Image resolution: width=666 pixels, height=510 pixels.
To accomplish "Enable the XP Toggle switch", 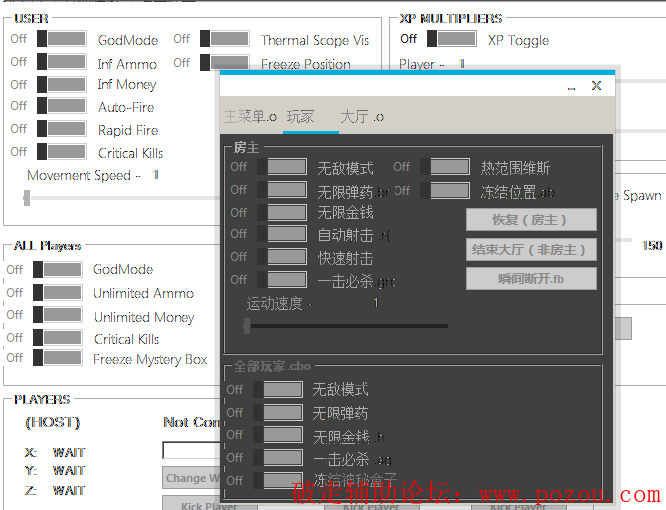I will coord(451,39).
